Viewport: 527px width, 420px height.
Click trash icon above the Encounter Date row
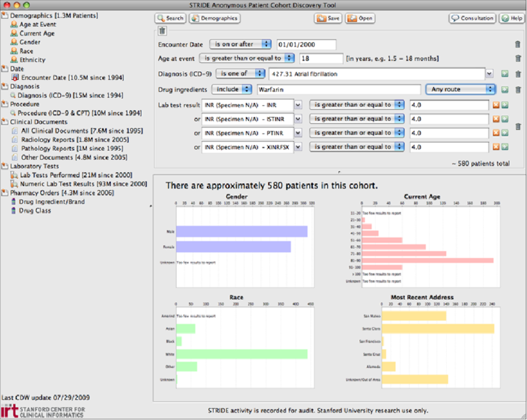pyautogui.click(x=162, y=31)
